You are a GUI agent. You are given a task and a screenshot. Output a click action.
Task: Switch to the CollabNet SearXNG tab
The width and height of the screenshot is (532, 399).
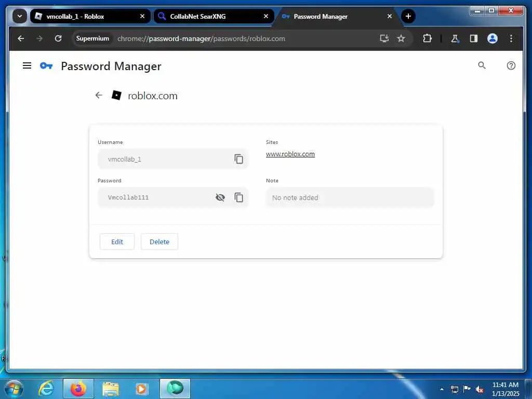[214, 16]
